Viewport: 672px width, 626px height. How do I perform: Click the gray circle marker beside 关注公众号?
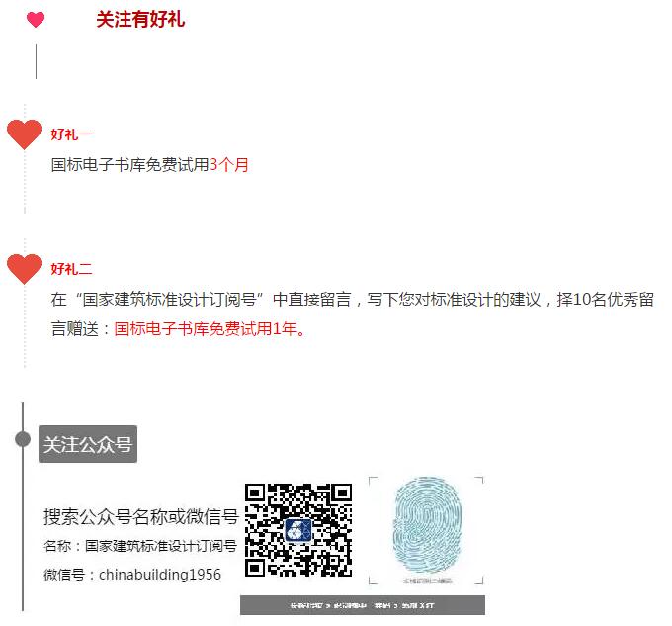pos(23,439)
